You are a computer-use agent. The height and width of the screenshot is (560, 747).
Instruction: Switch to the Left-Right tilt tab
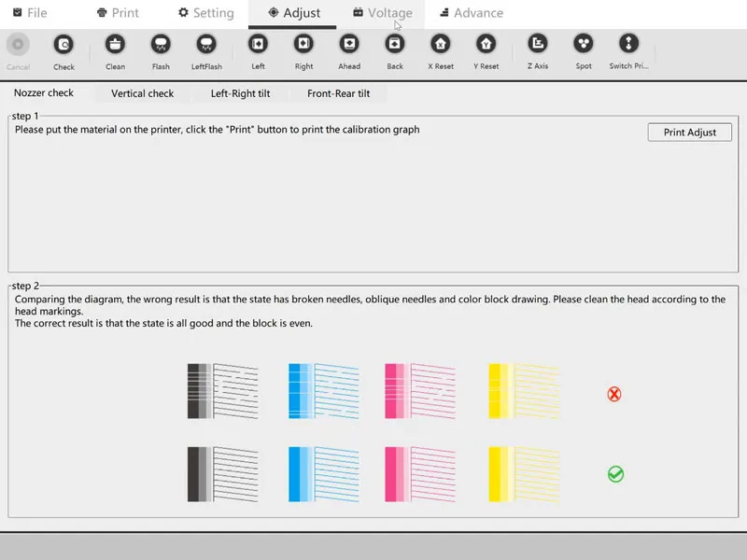[242, 93]
